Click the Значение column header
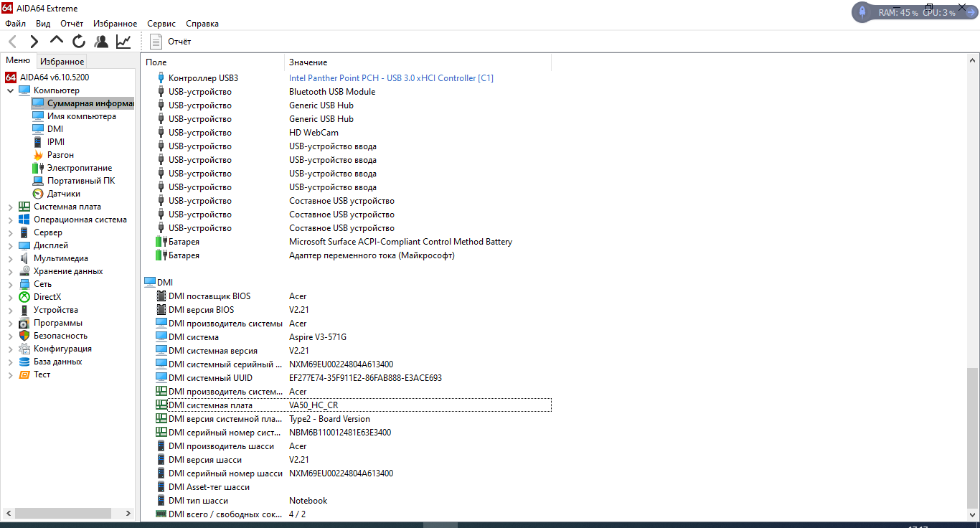Screen dimensions: 980x528 pyautogui.click(x=418, y=62)
